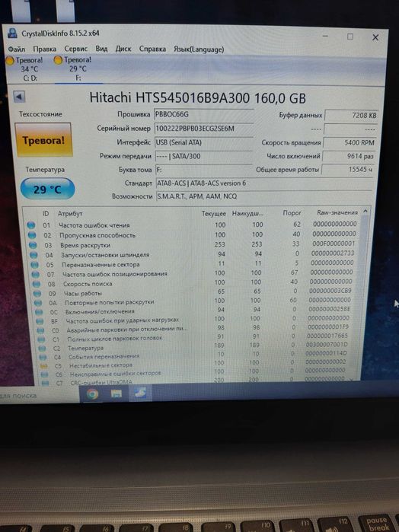The image size is (399, 532).
Task: Open the Диск menu
Action: 123,49
